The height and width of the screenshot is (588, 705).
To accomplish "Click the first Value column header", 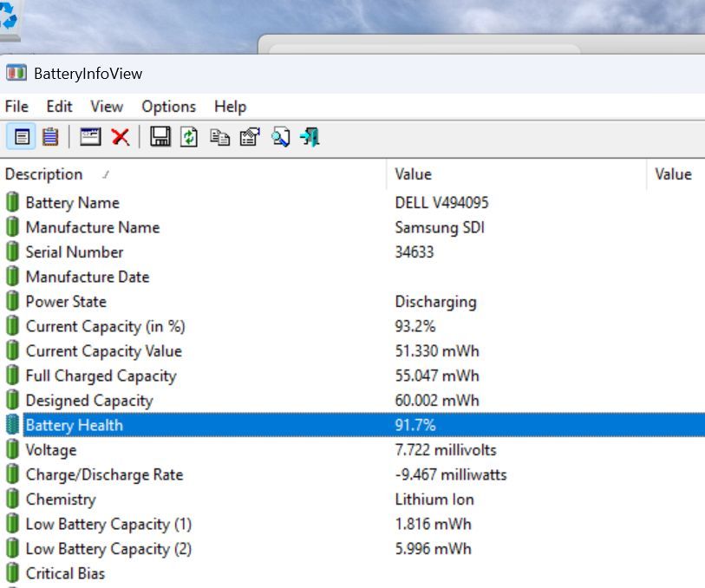I will click(413, 174).
